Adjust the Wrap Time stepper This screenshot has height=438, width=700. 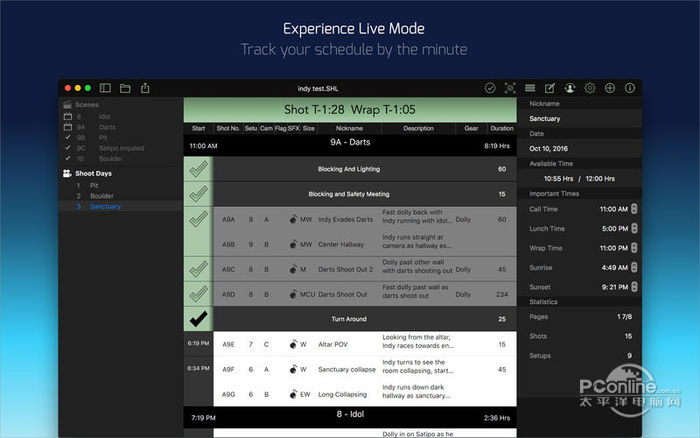click(634, 248)
